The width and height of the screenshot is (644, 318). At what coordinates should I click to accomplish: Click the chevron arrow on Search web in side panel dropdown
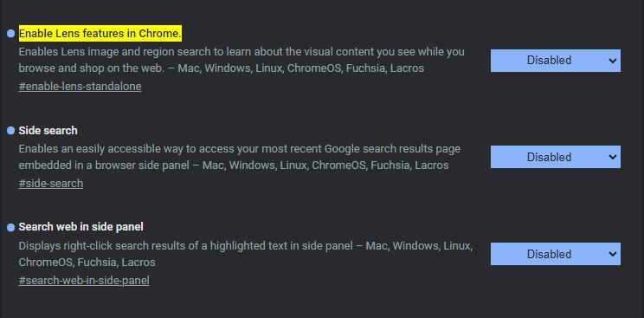coord(612,254)
